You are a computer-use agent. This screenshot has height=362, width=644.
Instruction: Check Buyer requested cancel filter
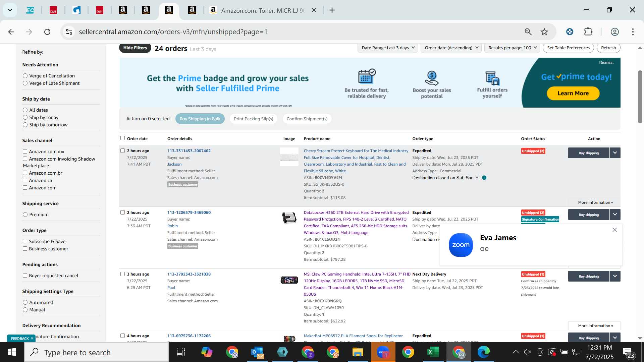pos(25,276)
